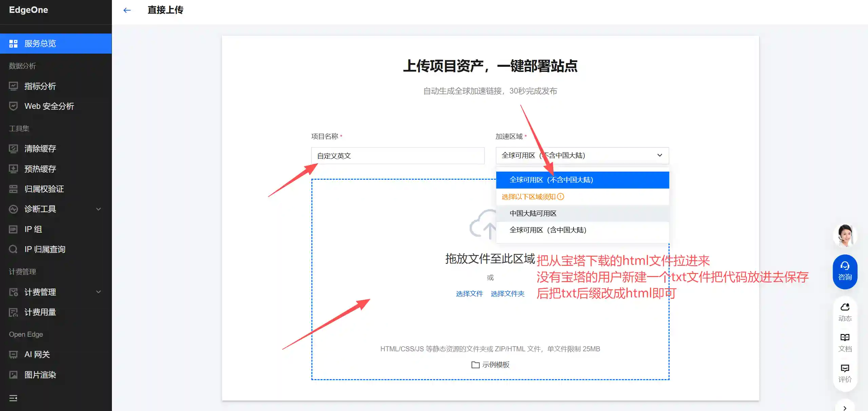
Task: Click the 预热缓存 download icon
Action: [13, 169]
